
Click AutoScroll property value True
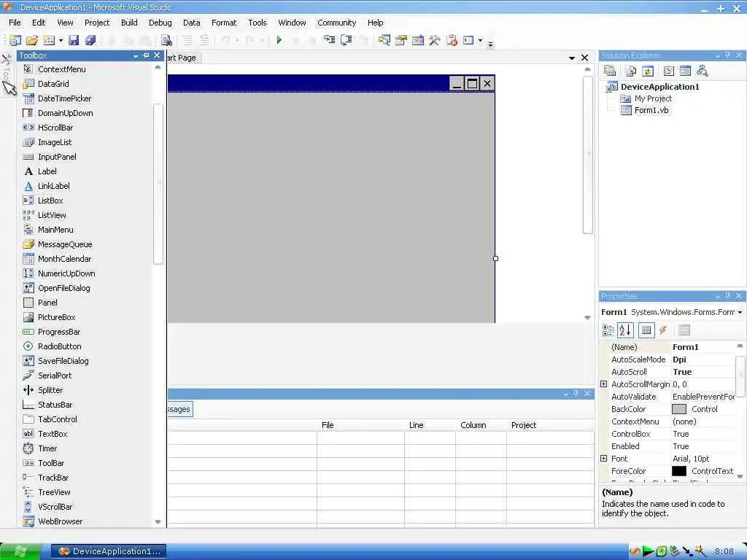tap(682, 372)
